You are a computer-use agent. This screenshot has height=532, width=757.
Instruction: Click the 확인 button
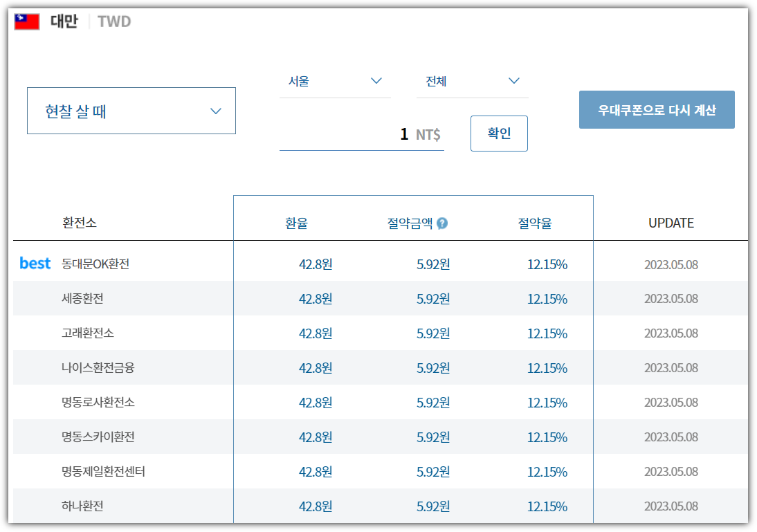[x=499, y=134]
